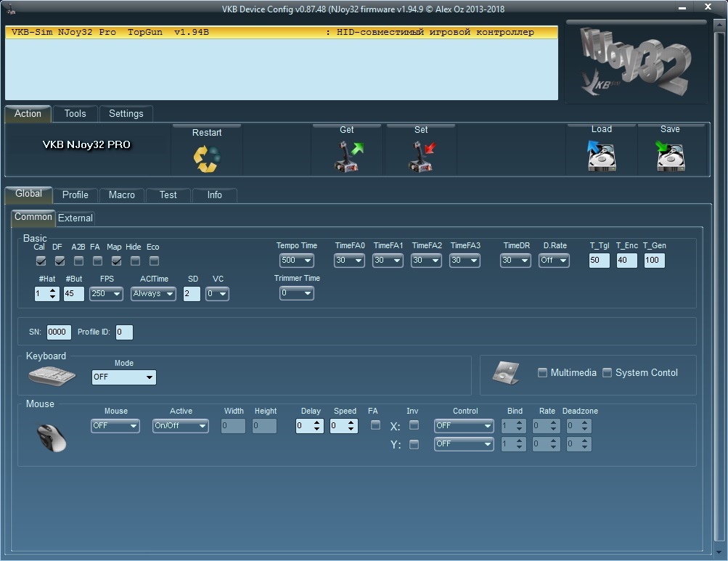Click the Set joystick icon

click(421, 157)
